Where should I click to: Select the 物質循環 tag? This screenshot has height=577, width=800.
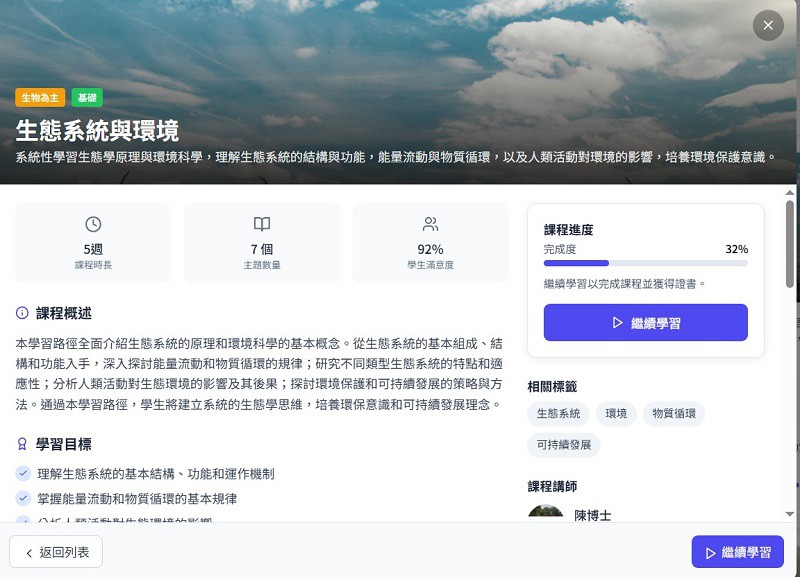(x=672, y=414)
